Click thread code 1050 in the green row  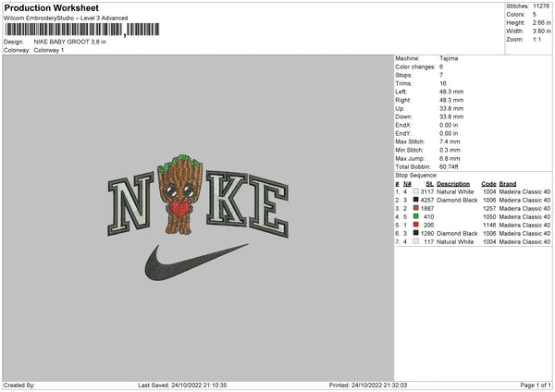[489, 217]
